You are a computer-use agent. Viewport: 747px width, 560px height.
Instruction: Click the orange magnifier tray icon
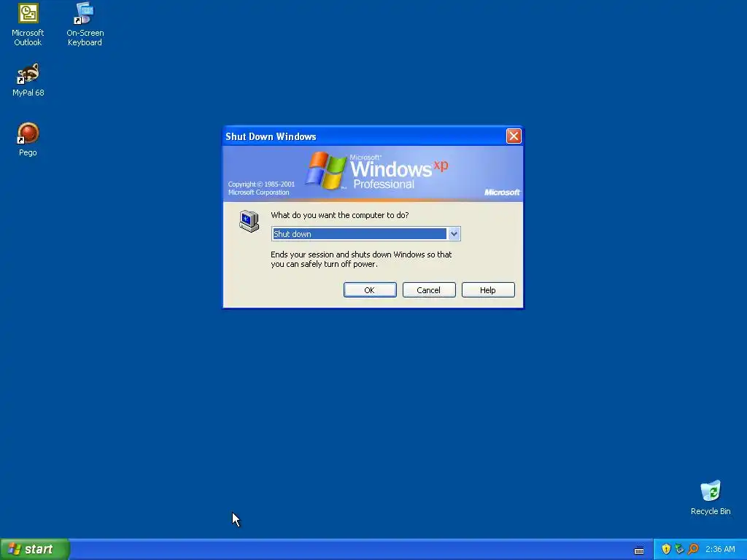[x=693, y=549]
